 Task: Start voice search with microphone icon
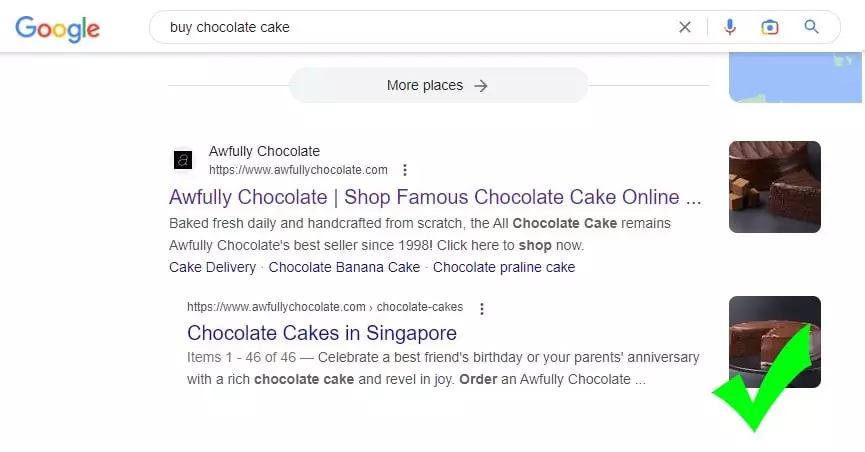[730, 27]
